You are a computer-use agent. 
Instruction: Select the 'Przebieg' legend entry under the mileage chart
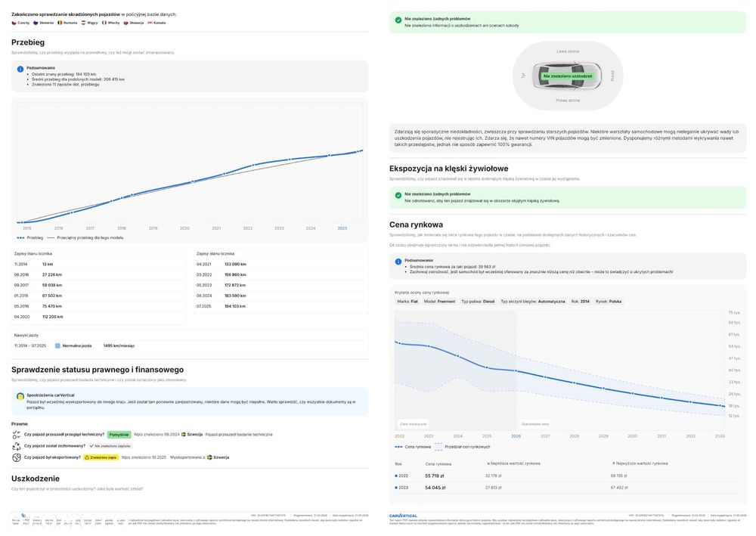[x=30, y=237]
